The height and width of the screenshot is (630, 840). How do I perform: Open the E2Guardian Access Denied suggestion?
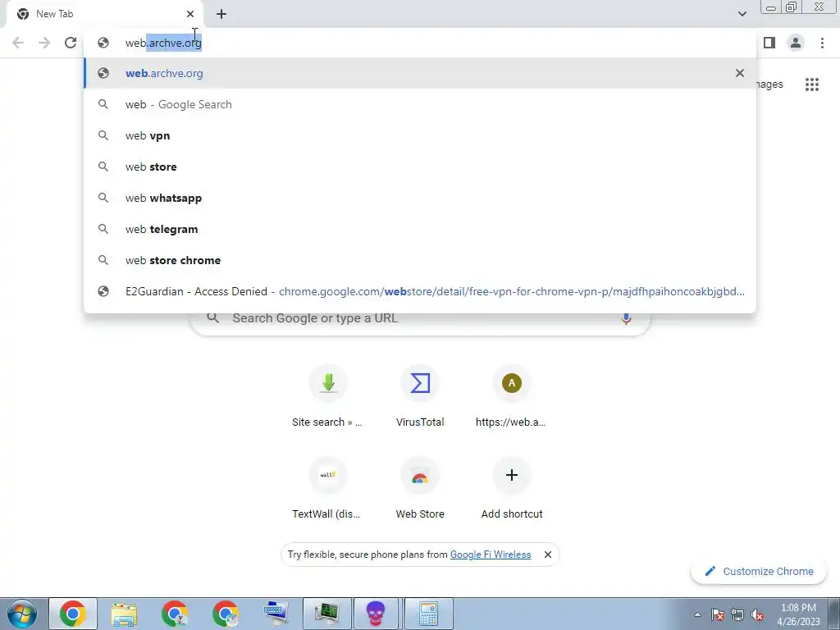point(420,291)
